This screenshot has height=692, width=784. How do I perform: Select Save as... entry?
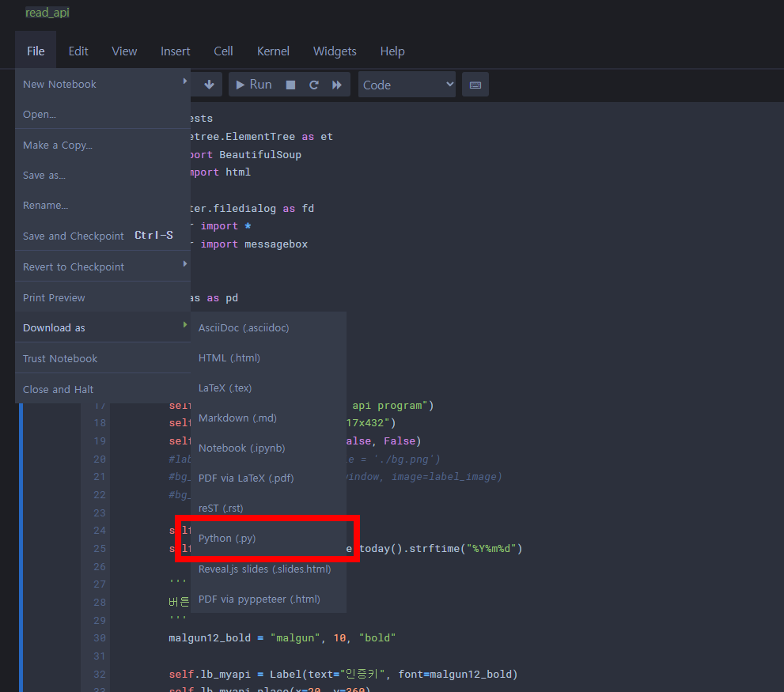[103, 175]
